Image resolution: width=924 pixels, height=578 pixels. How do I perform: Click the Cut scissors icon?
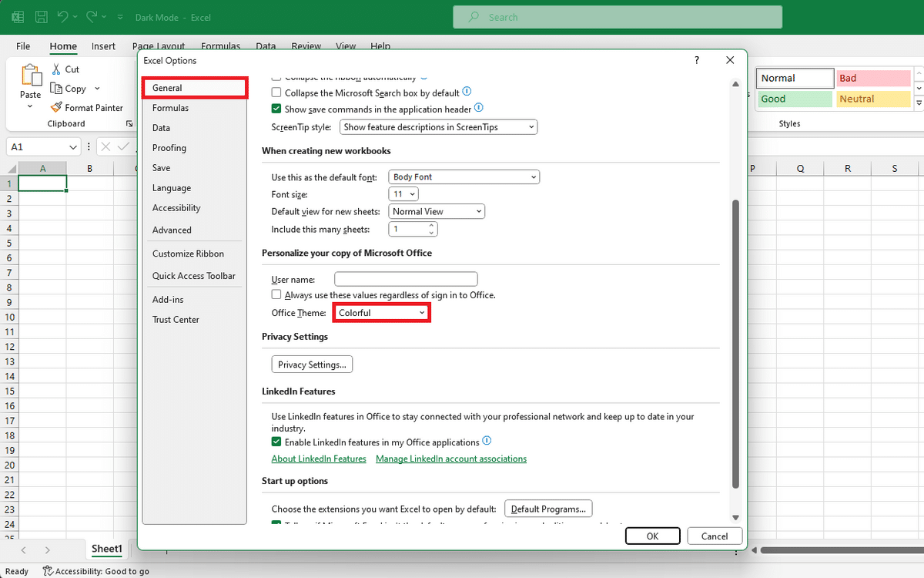56,69
